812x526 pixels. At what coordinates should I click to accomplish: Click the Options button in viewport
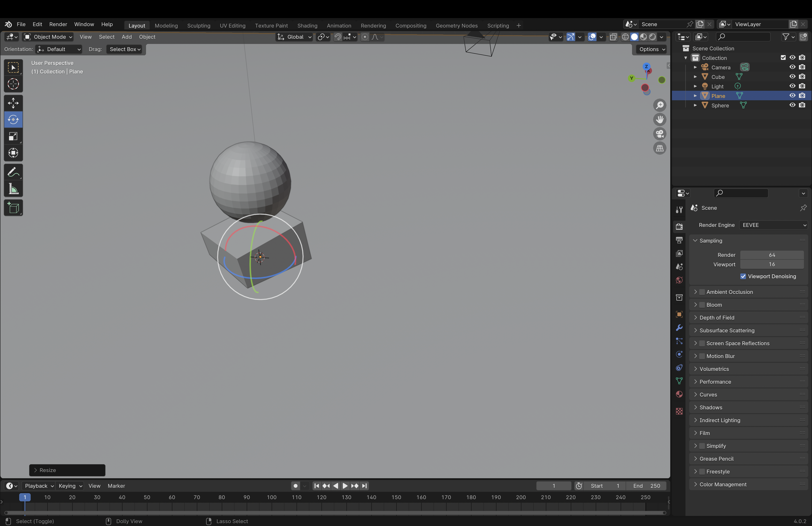652,49
